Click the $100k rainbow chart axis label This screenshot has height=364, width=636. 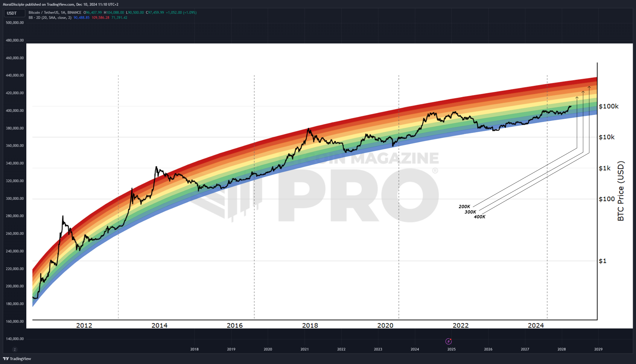(608, 106)
